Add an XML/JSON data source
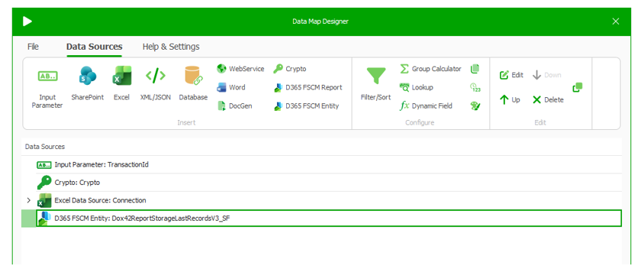 (155, 84)
